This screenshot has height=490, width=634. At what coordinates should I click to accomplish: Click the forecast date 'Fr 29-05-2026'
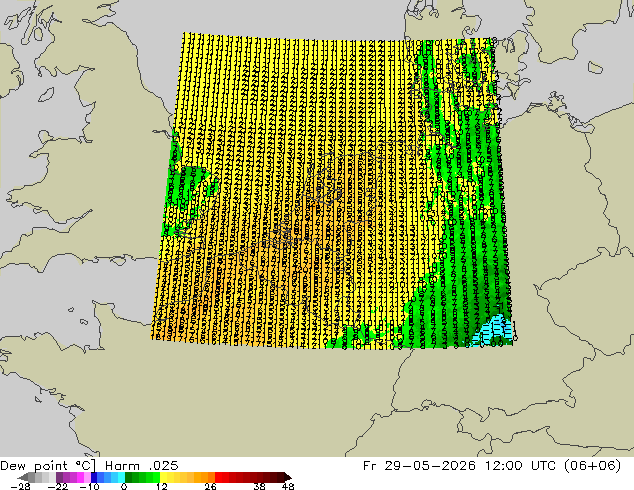[419, 466]
